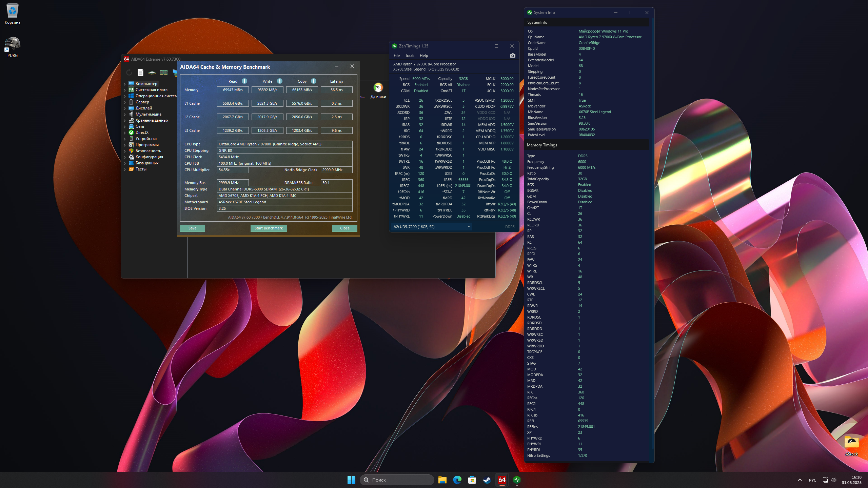This screenshot has height=488, width=868.
Task: Expand the Системная плата tree node
Action: tap(125, 90)
